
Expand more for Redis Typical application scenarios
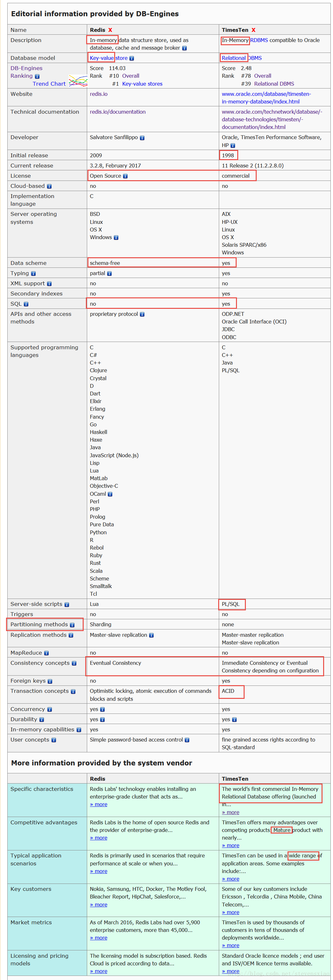pyautogui.click(x=99, y=871)
